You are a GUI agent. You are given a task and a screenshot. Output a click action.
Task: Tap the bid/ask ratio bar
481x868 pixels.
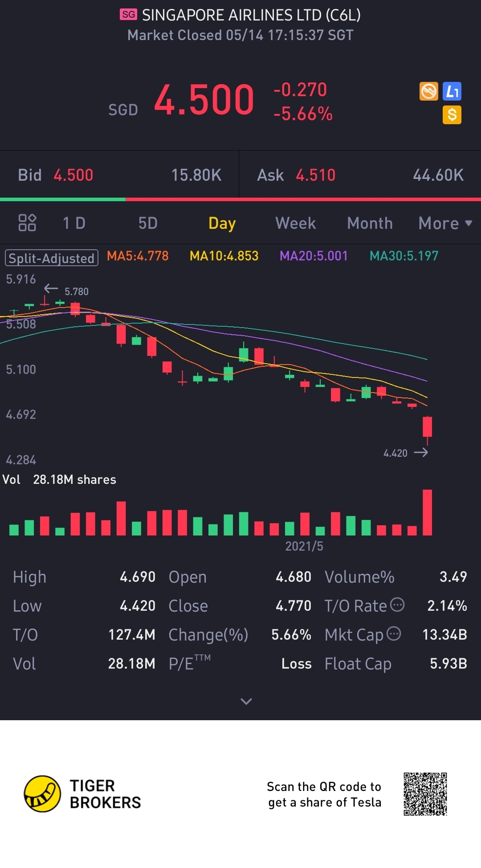(240, 199)
